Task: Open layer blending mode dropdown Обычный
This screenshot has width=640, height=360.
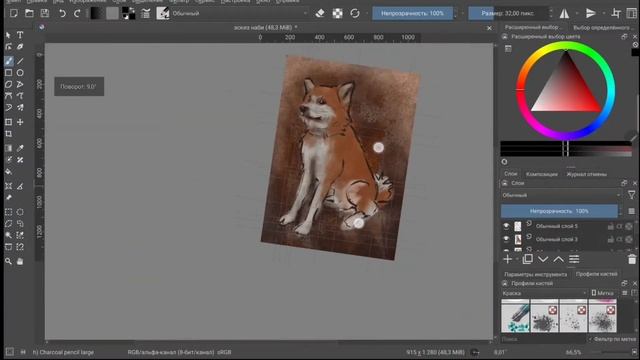Action: 561,196
